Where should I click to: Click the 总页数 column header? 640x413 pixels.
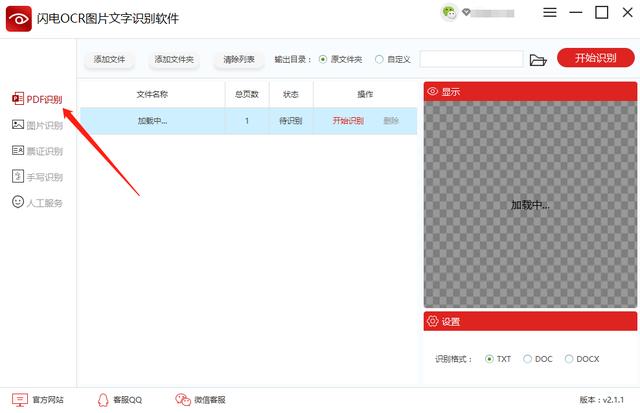(247, 94)
